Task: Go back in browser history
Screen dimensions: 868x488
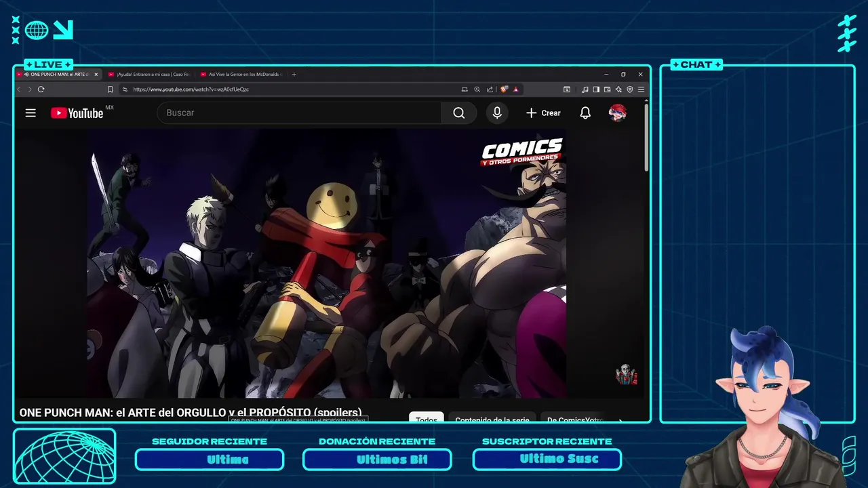Action: point(19,89)
